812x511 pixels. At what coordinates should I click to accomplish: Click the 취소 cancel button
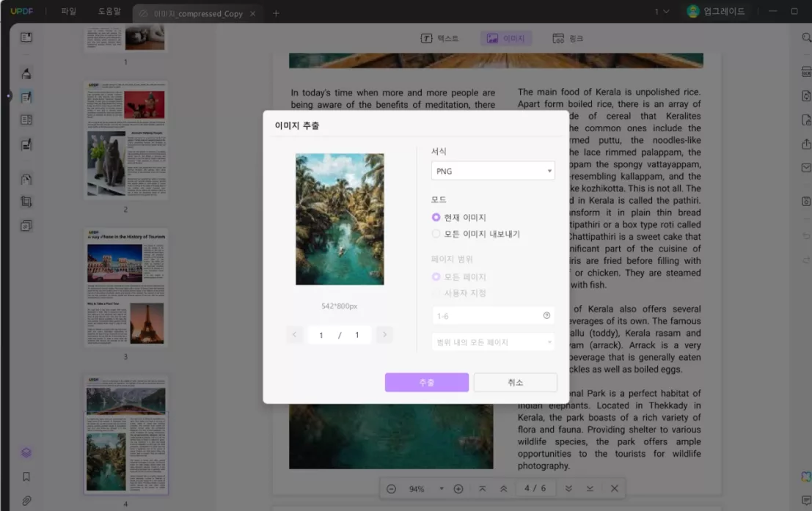point(515,383)
